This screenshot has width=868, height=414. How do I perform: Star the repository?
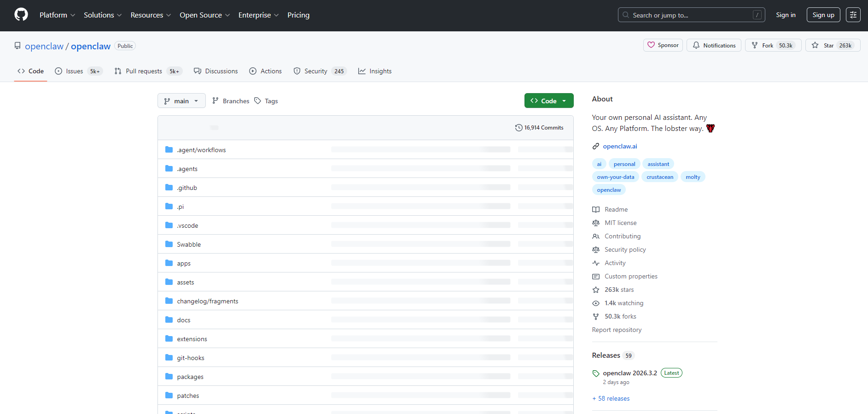(x=833, y=45)
